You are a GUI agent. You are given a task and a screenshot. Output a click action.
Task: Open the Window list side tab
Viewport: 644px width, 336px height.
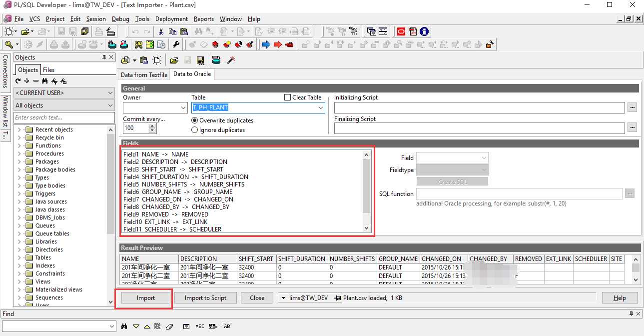pos(5,112)
